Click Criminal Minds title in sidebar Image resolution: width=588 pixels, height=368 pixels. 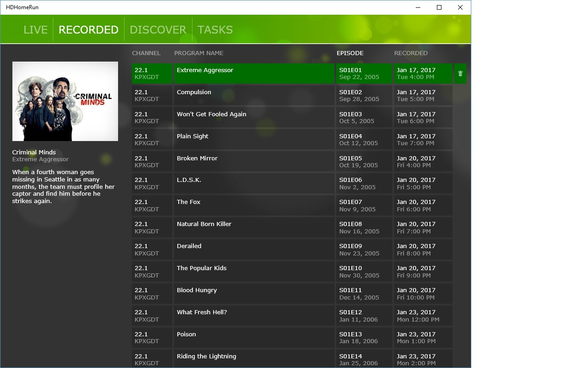tap(34, 153)
